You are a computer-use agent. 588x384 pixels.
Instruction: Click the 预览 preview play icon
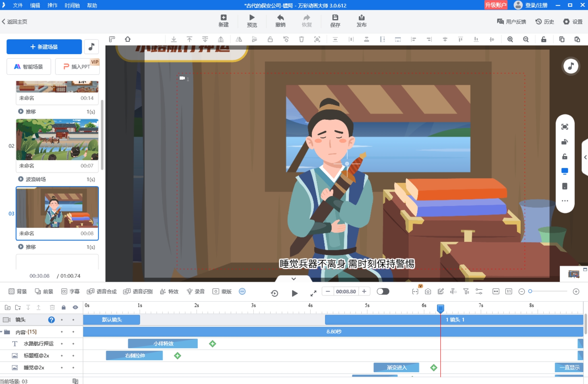(252, 17)
